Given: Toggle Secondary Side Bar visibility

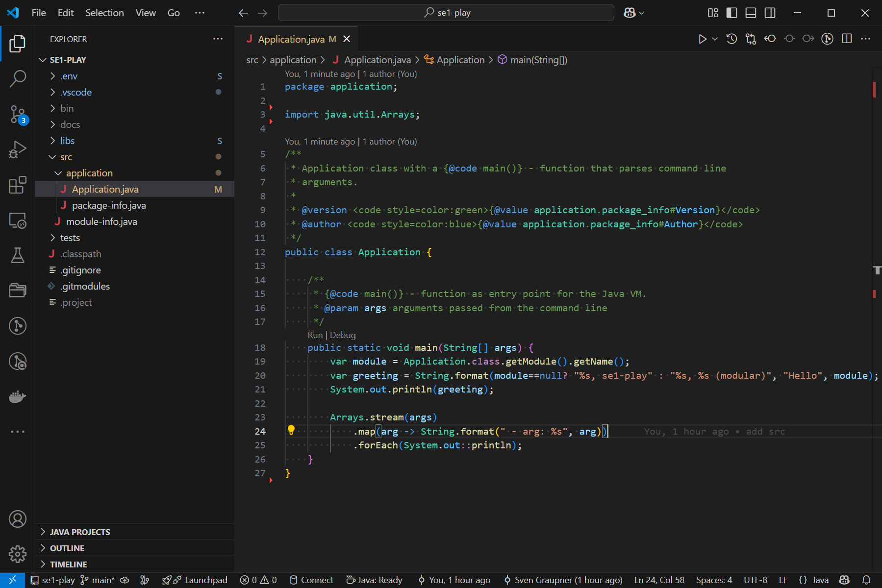Looking at the screenshot, I should (770, 13).
